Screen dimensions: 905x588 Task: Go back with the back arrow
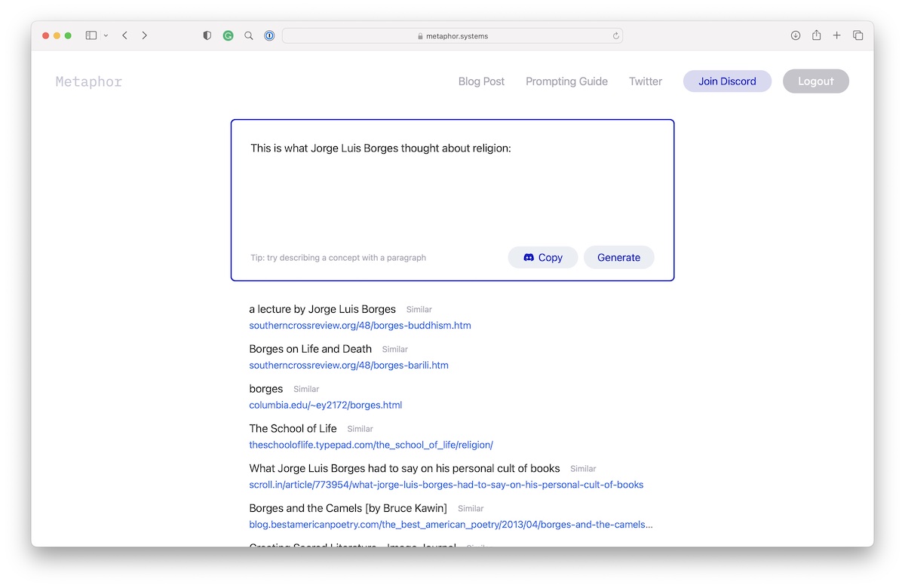pyautogui.click(x=124, y=35)
